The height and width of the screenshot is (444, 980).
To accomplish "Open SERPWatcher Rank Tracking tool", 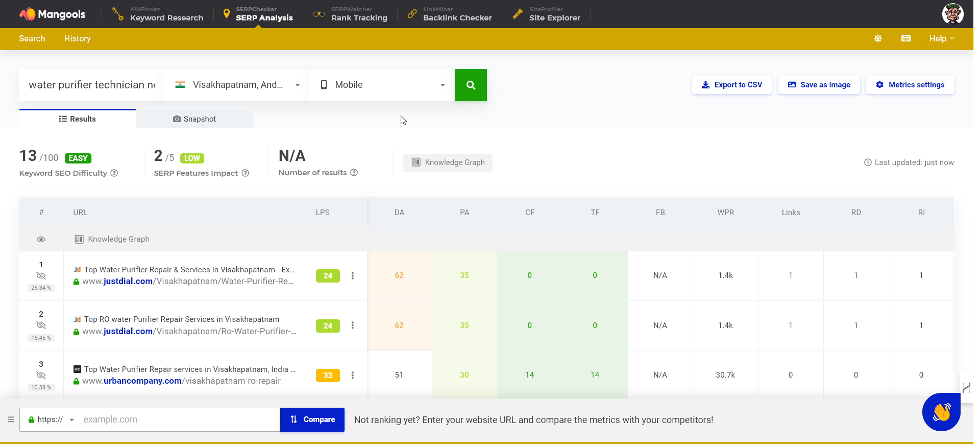I will pyautogui.click(x=350, y=14).
